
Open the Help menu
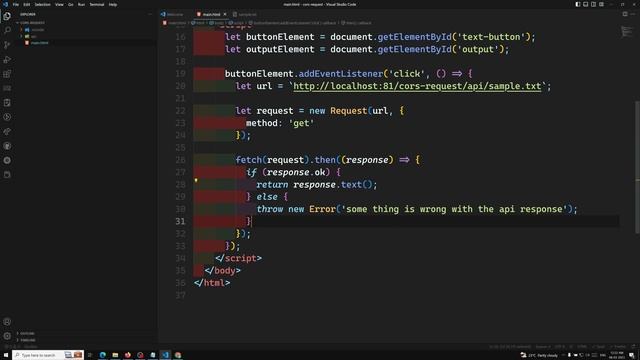pyautogui.click(x=113, y=4)
